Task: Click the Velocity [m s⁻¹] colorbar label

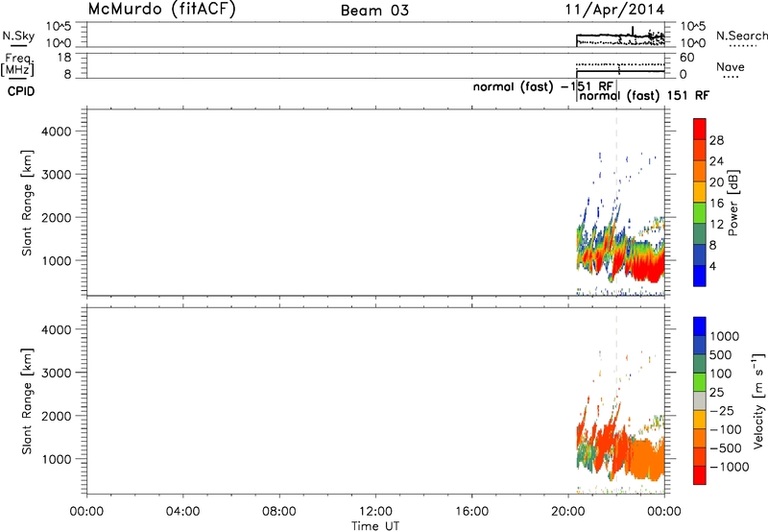Action: [x=758, y=400]
